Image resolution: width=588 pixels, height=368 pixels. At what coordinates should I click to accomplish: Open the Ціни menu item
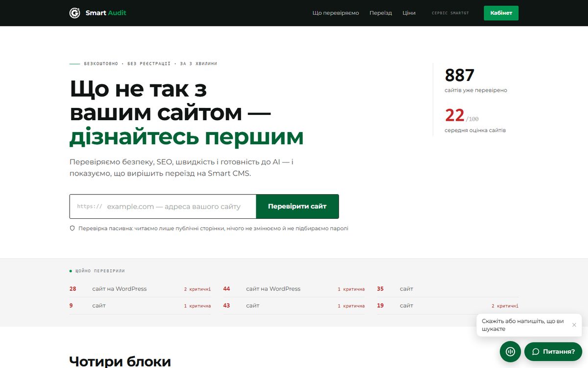click(409, 13)
